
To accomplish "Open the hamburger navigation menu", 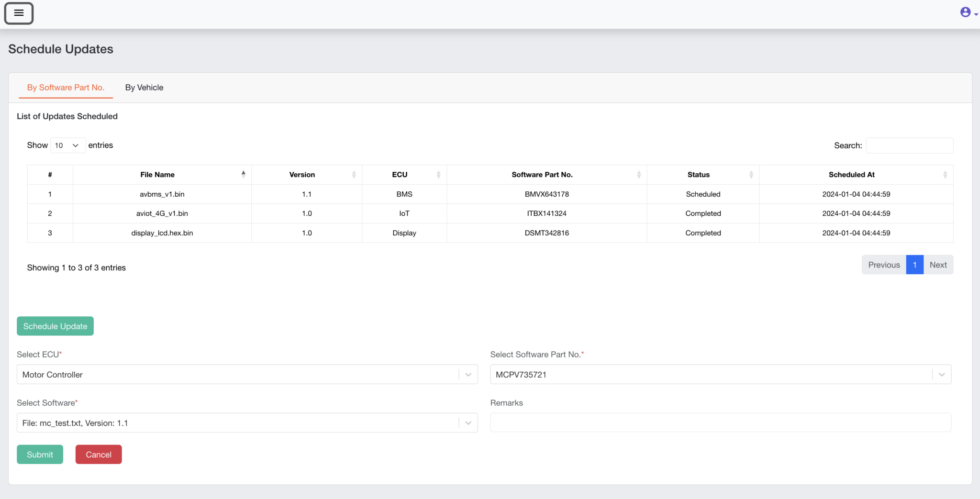I will pyautogui.click(x=19, y=13).
